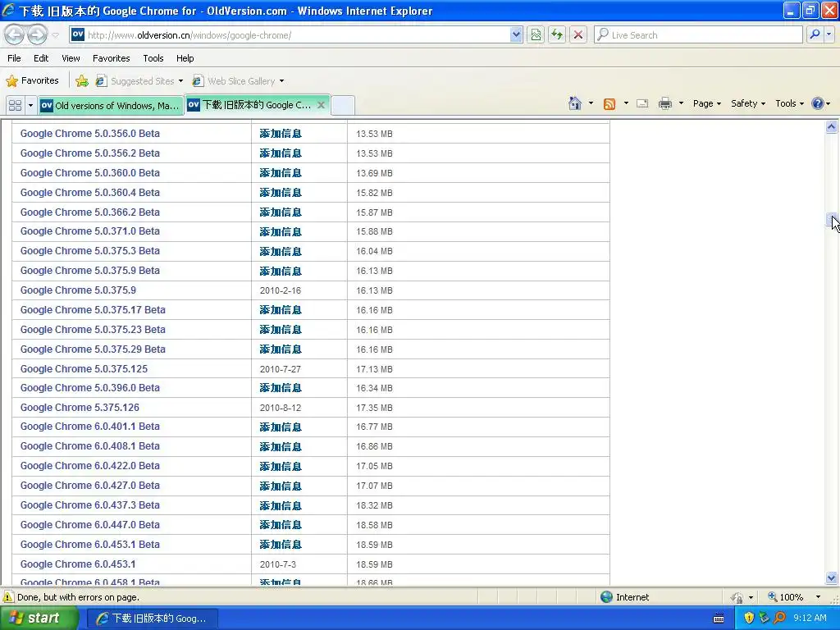Click the Help question mark icon

tap(818, 103)
